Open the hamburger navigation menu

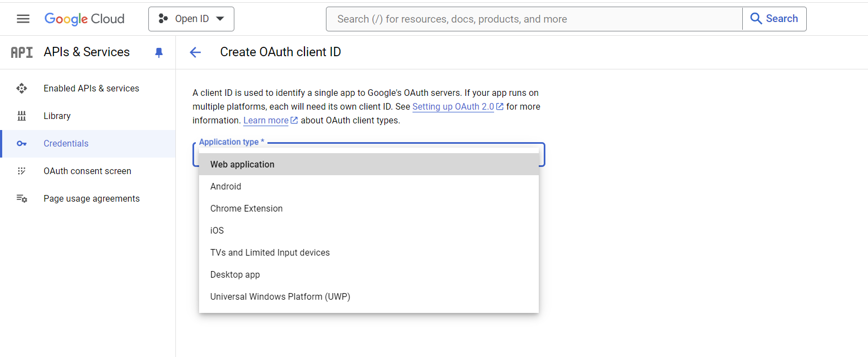pyautogui.click(x=23, y=19)
